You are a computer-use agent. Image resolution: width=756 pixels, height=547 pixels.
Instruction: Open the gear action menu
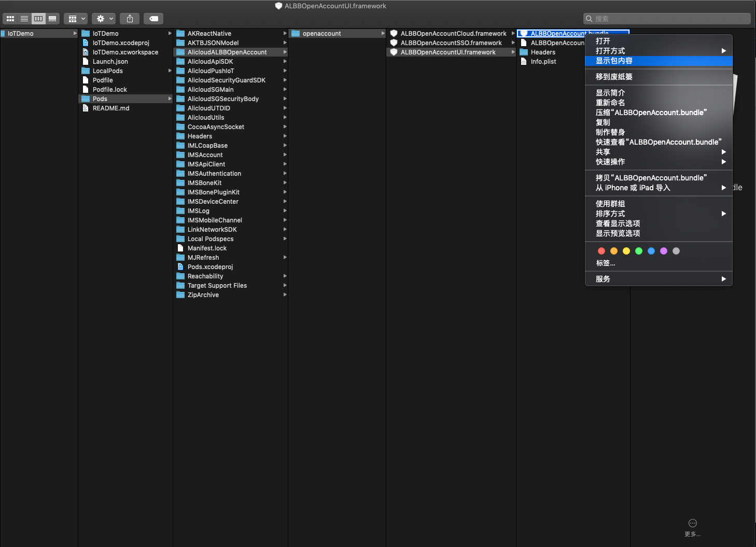click(104, 19)
